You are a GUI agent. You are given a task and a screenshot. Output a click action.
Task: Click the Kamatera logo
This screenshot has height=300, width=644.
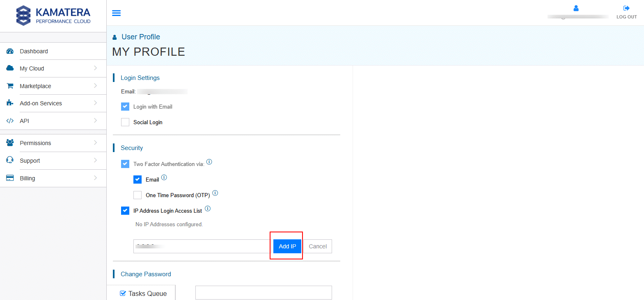coord(53,16)
